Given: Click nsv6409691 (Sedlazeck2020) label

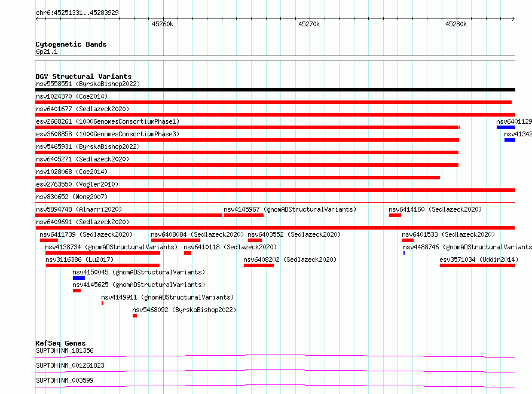Looking at the screenshot, I should point(82,222).
